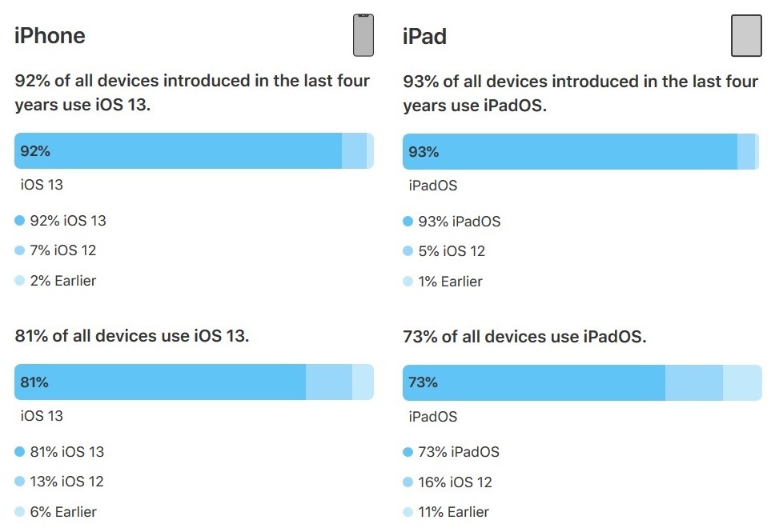Click "81% of all devices use iOS 13" heading
779x532 pixels.
(132, 336)
